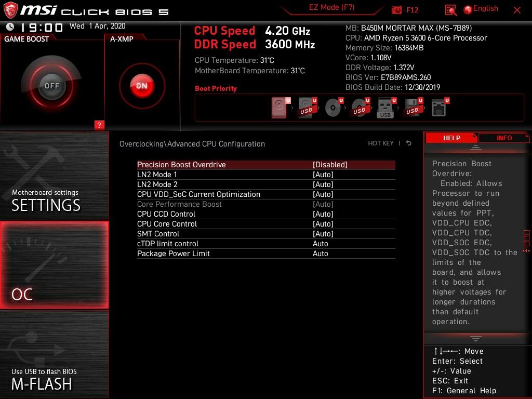Select the CD/DVD boot device icon
The width and height of the screenshot is (532, 399).
click(334, 108)
